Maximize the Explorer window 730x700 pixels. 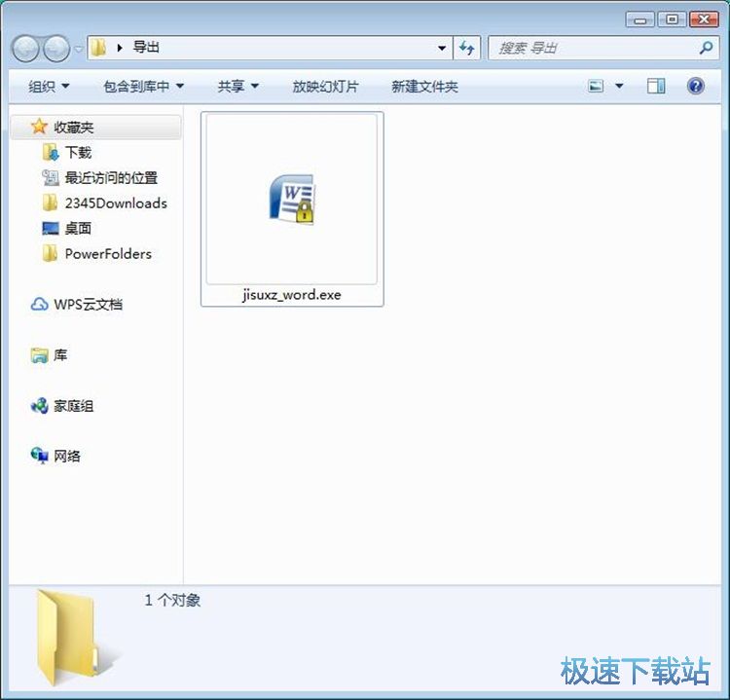pyautogui.click(x=672, y=19)
